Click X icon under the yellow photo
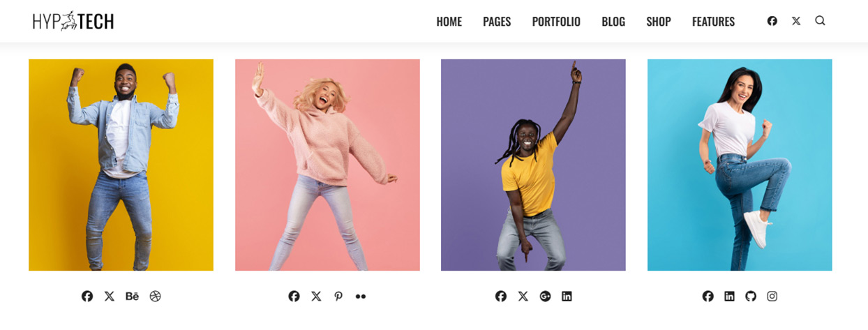Image resolution: width=868 pixels, height=330 pixels. click(110, 297)
